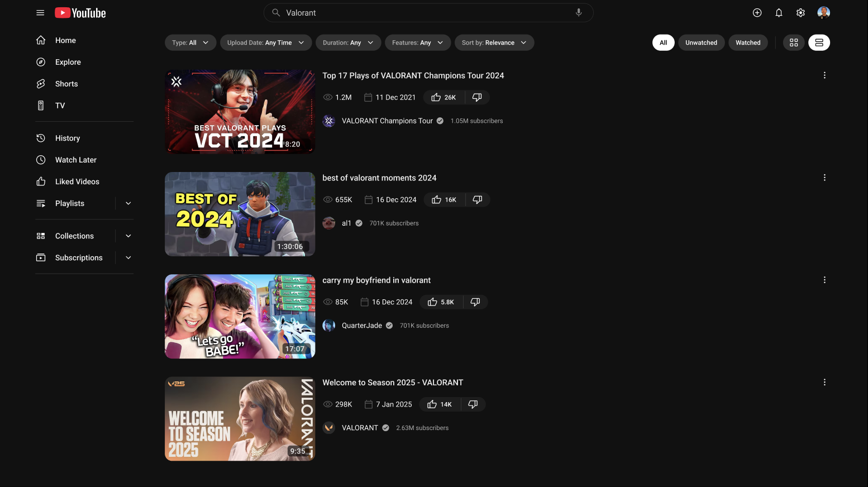Switch to grid view layout
The width and height of the screenshot is (868, 487).
pos(794,42)
